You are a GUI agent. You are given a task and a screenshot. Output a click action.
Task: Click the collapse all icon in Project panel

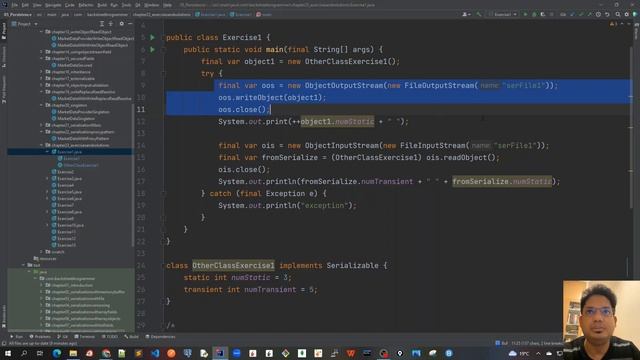(x=110, y=24)
